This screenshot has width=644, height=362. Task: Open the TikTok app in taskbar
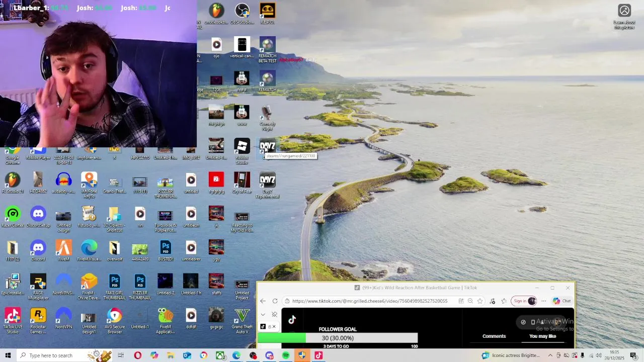(x=318, y=355)
